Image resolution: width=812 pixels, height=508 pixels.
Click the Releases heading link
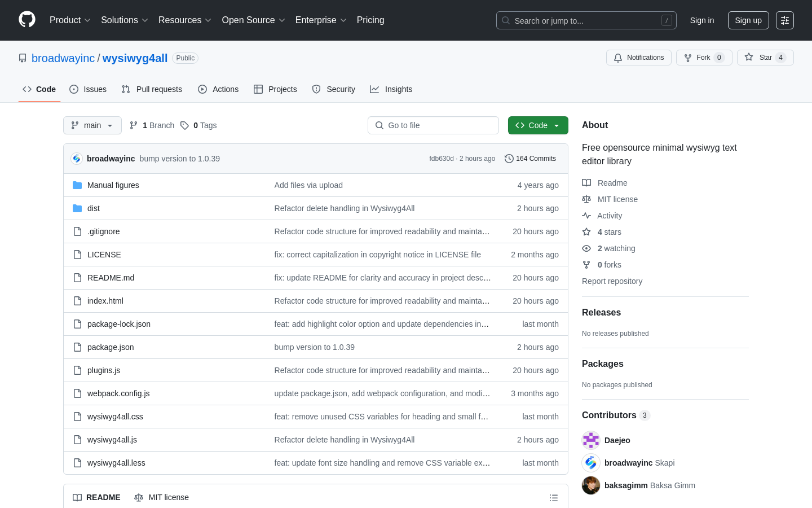click(601, 313)
